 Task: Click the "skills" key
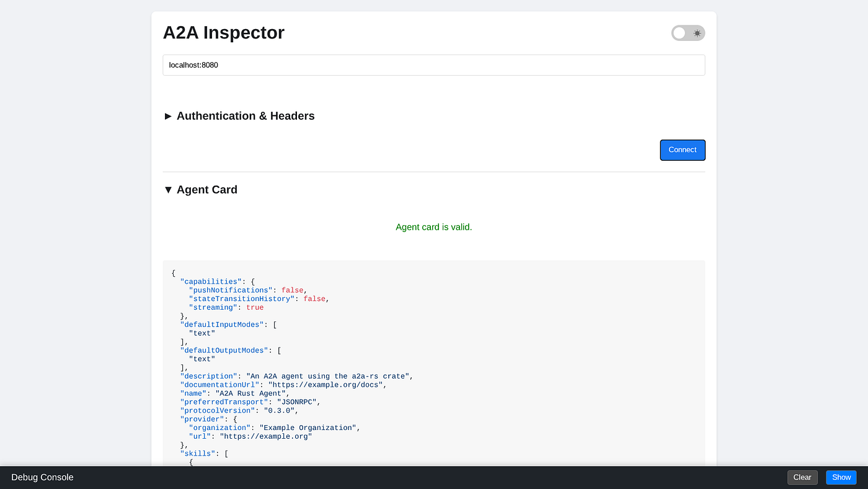click(198, 454)
